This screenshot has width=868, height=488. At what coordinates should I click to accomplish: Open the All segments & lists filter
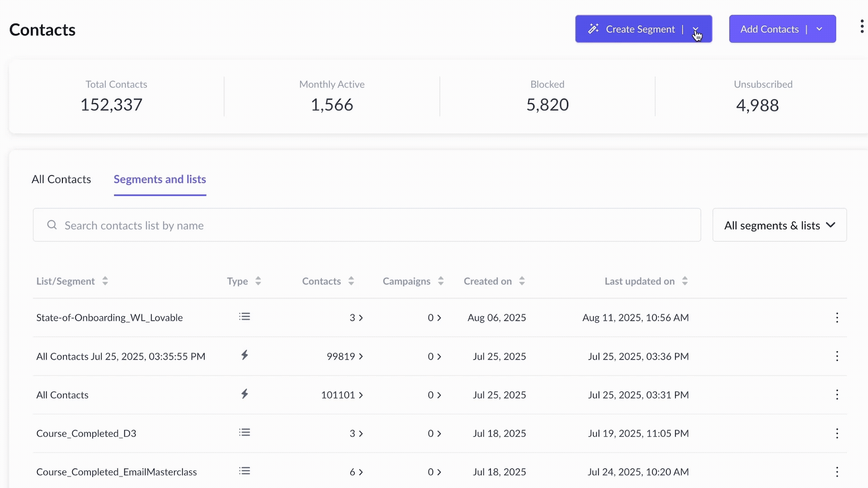779,225
